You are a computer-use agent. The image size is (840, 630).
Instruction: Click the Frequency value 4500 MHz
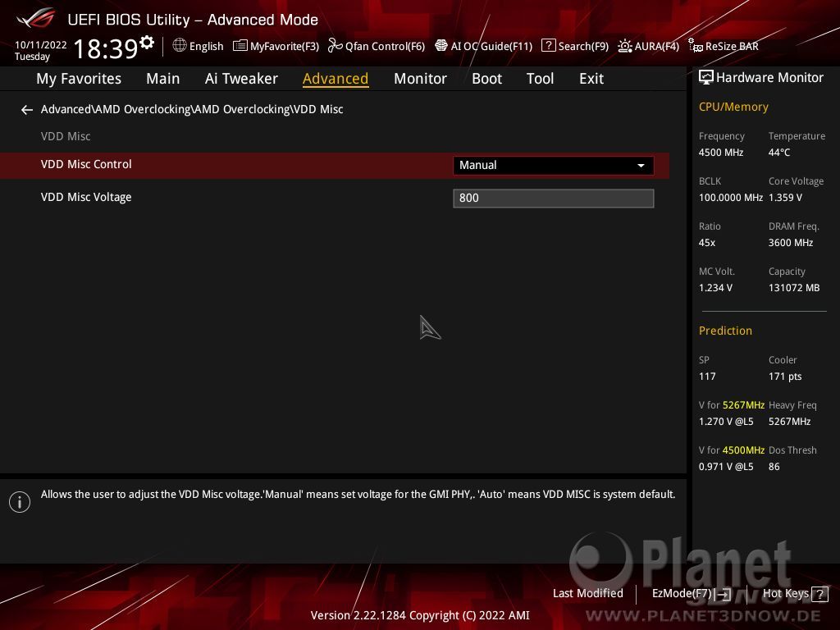coord(721,153)
